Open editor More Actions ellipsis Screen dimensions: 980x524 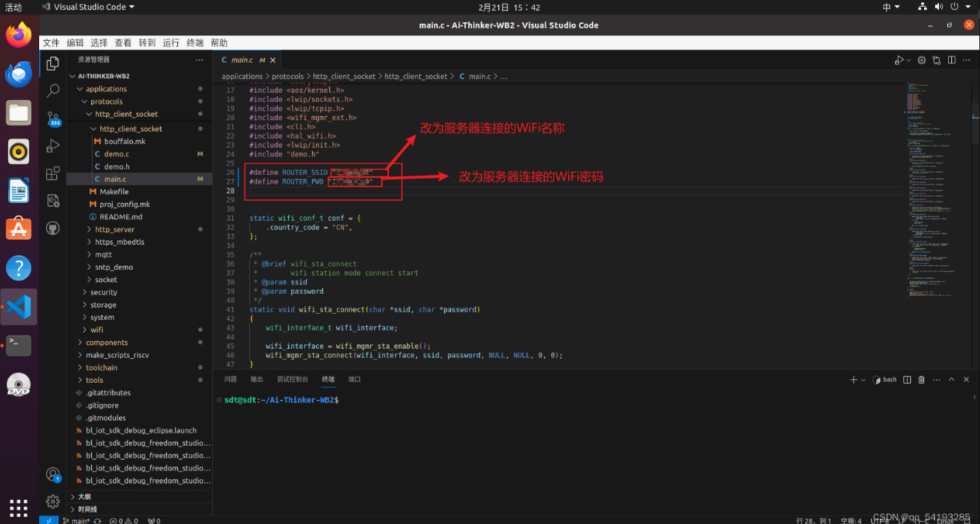coord(967,60)
